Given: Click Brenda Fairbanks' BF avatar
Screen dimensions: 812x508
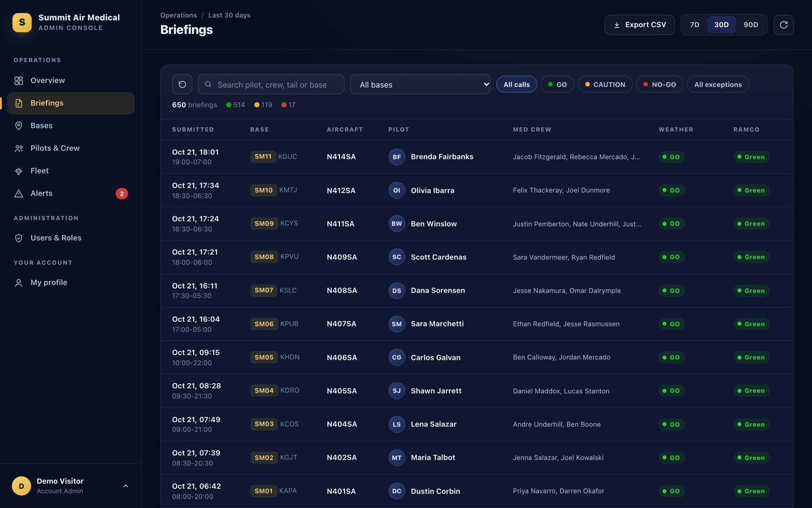Looking at the screenshot, I should [397, 157].
